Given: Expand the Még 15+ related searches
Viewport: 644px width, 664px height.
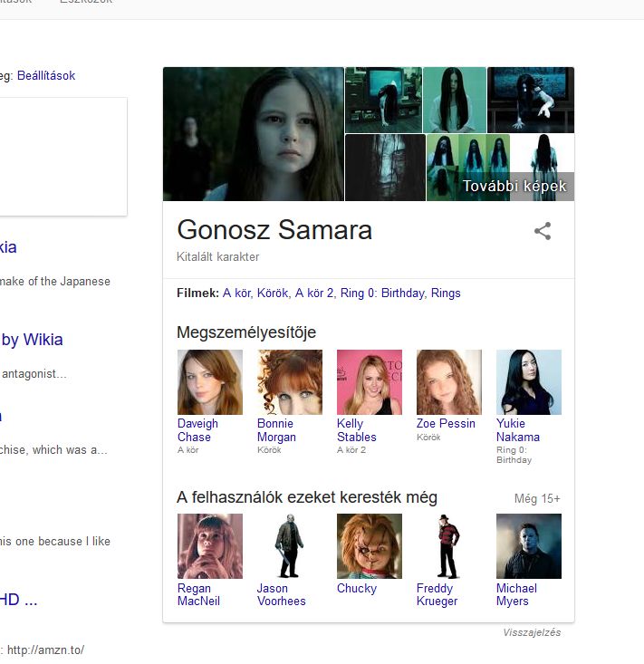Looking at the screenshot, I should pyautogui.click(x=537, y=498).
